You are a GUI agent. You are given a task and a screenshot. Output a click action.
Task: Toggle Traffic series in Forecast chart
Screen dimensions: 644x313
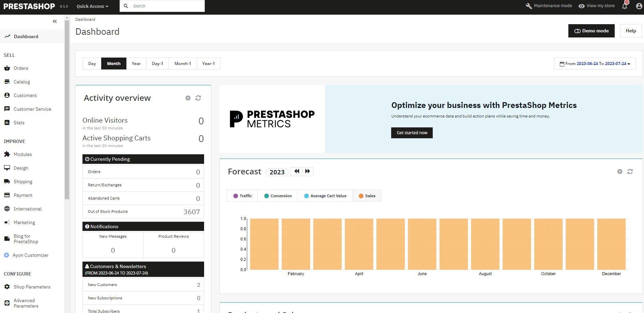coord(242,196)
